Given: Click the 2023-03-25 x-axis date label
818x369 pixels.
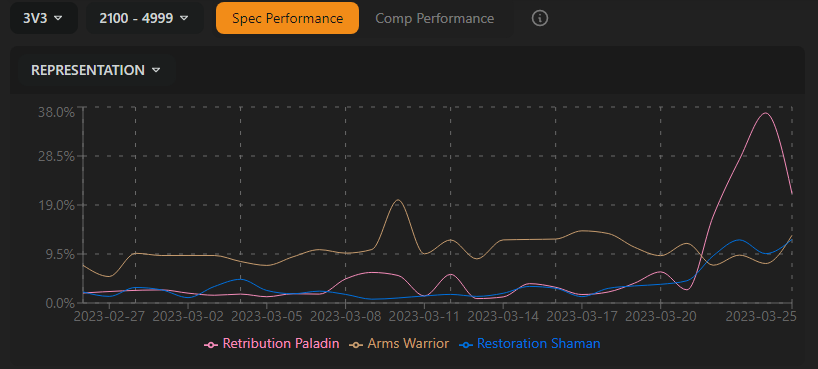Looking at the screenshot, I should (761, 316).
